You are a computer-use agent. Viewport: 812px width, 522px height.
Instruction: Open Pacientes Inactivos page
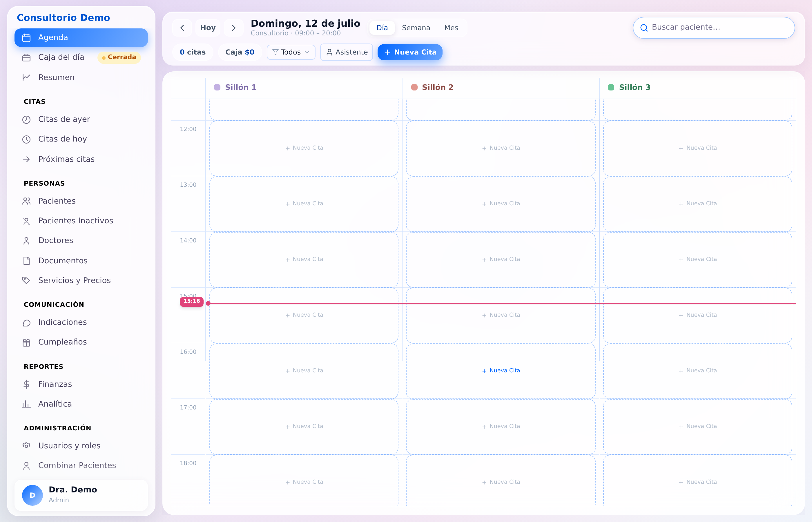81,221
